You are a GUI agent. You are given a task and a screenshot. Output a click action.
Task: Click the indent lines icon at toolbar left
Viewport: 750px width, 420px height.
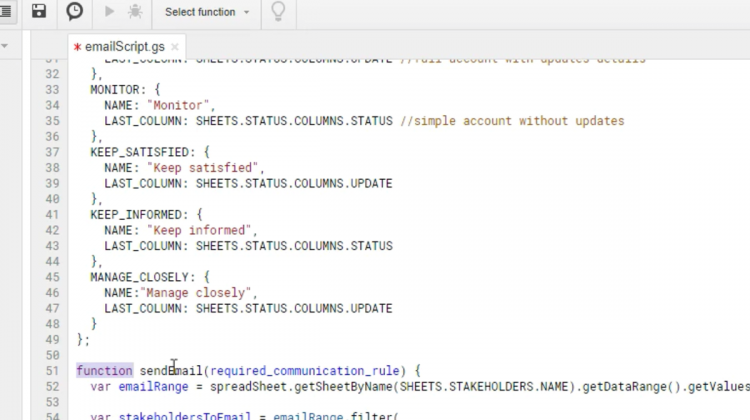(5, 11)
